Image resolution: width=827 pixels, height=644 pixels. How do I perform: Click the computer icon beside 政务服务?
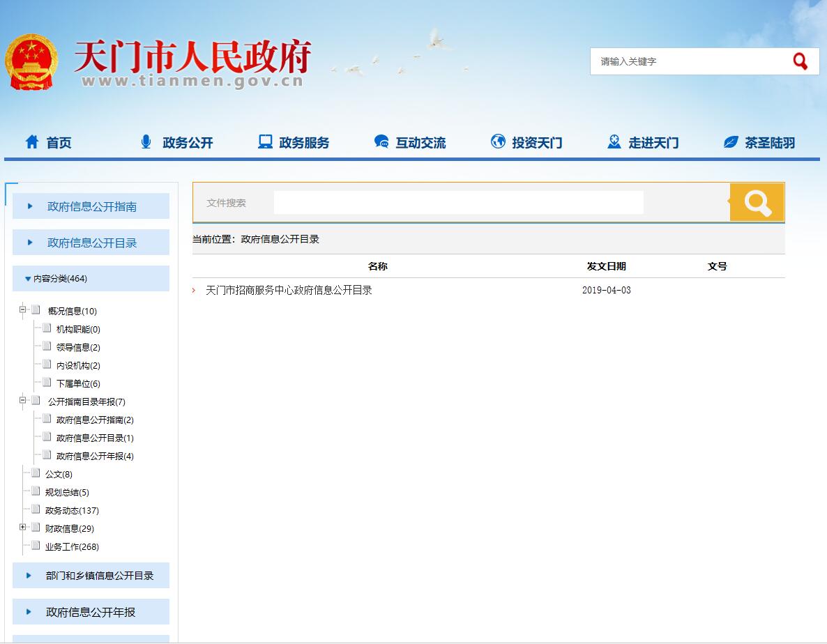pyautogui.click(x=265, y=142)
